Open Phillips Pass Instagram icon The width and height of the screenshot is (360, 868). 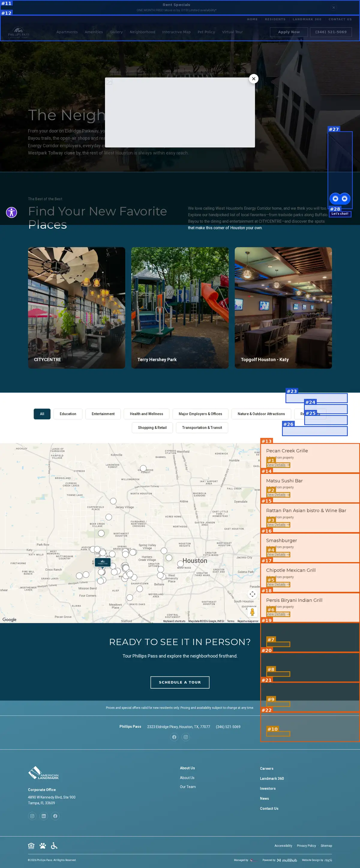click(185, 737)
